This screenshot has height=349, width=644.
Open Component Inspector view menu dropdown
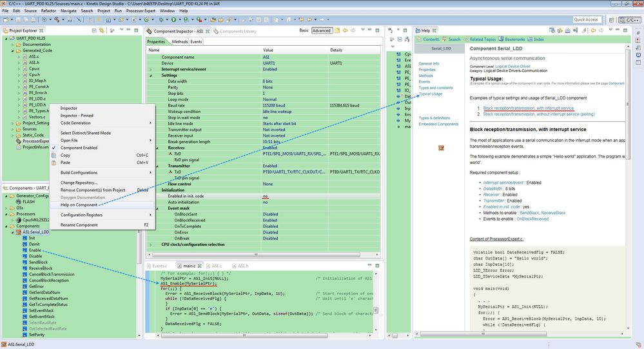pyautogui.click(x=362, y=30)
